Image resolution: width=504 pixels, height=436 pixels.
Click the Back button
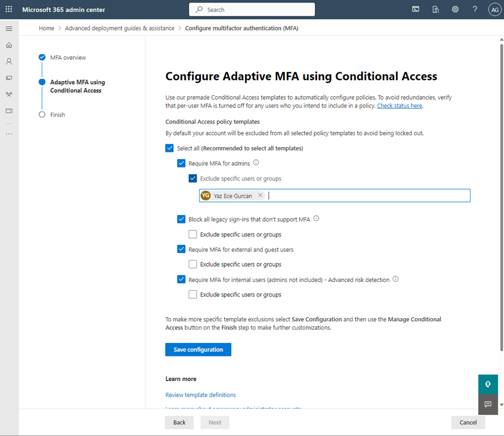pos(179,423)
